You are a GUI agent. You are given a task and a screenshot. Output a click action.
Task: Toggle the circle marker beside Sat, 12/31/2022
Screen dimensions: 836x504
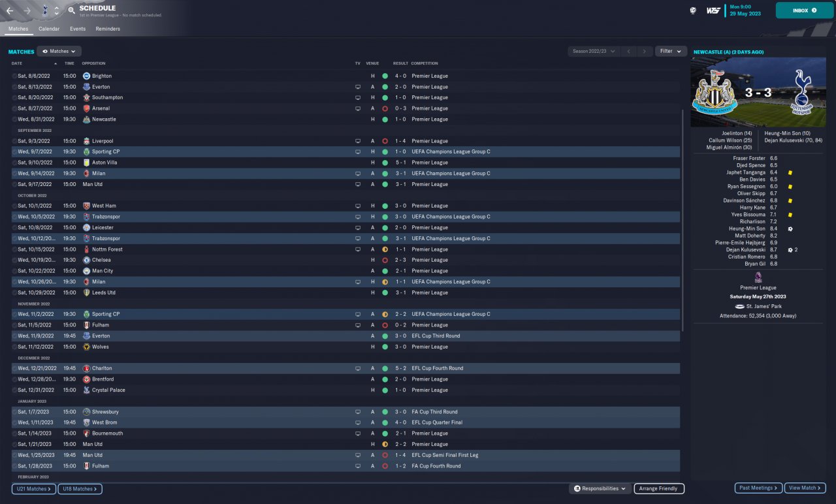[14, 390]
